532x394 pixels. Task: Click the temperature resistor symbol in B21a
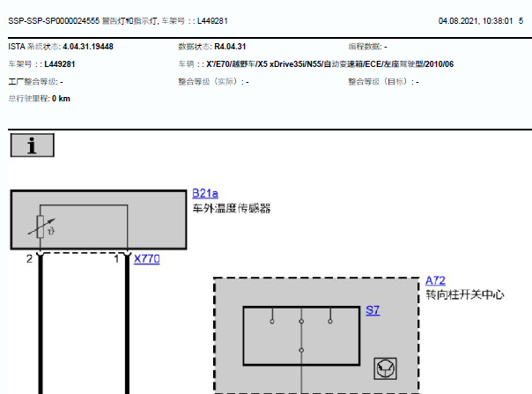(x=41, y=227)
